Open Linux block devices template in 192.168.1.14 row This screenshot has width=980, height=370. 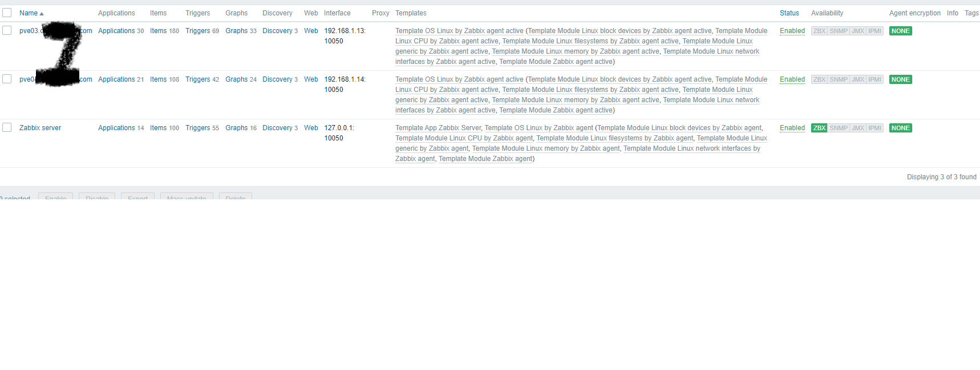[x=619, y=79]
